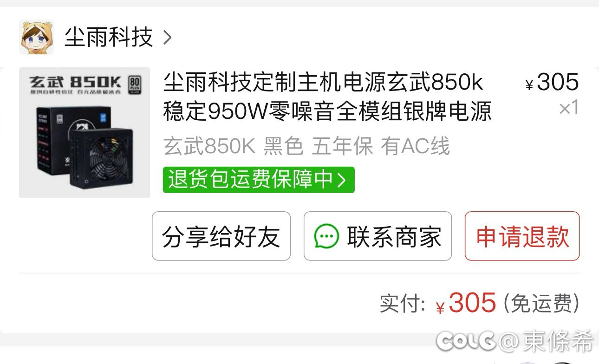Expand the arrow inside 退货包运费保障中
Image resolution: width=599 pixels, height=364 pixels.
tap(341, 180)
